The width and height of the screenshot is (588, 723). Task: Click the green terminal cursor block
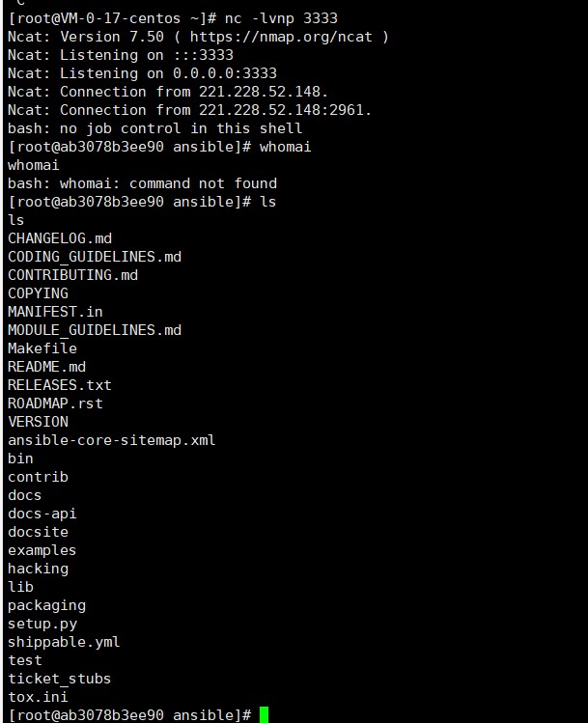pyautogui.click(x=264, y=714)
